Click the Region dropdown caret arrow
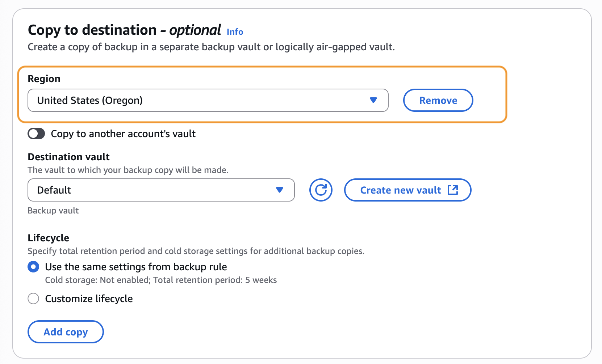Viewport: 602px width, 364px height. (x=374, y=100)
